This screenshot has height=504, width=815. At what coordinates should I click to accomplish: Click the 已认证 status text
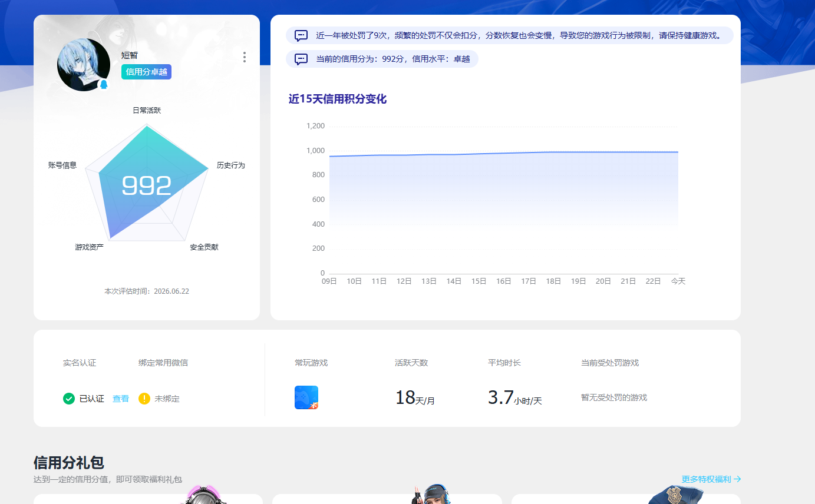[x=92, y=399]
